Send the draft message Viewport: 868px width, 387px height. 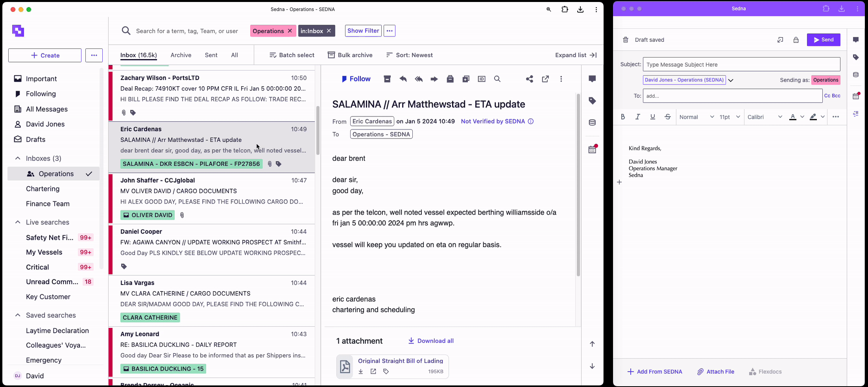point(824,40)
